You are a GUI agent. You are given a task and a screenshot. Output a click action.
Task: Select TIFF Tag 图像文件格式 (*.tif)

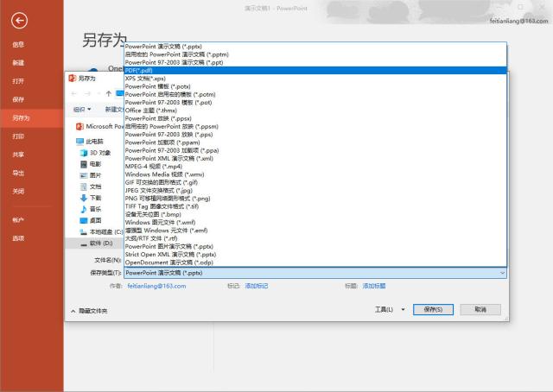pos(315,206)
